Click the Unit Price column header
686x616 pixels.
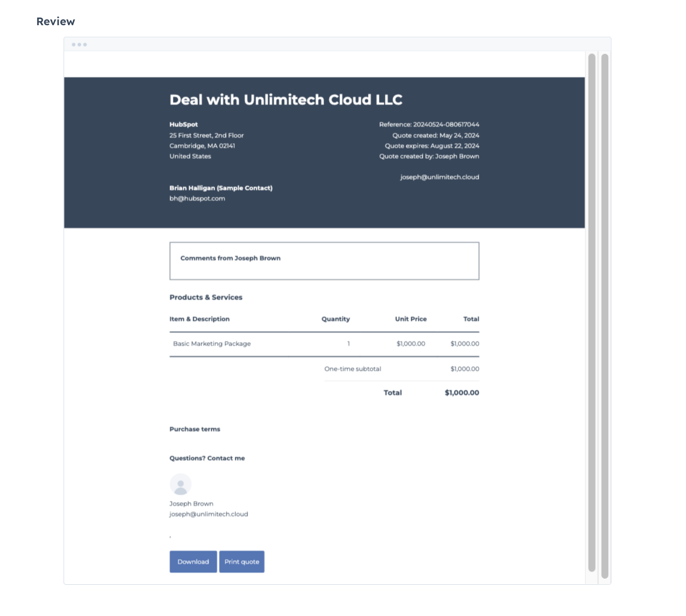click(x=410, y=319)
